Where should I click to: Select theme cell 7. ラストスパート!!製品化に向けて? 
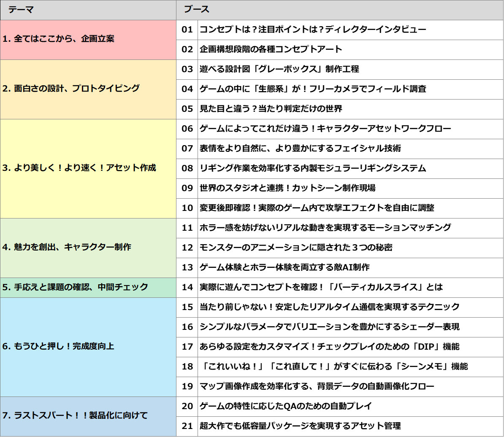pyautogui.click(x=88, y=416)
